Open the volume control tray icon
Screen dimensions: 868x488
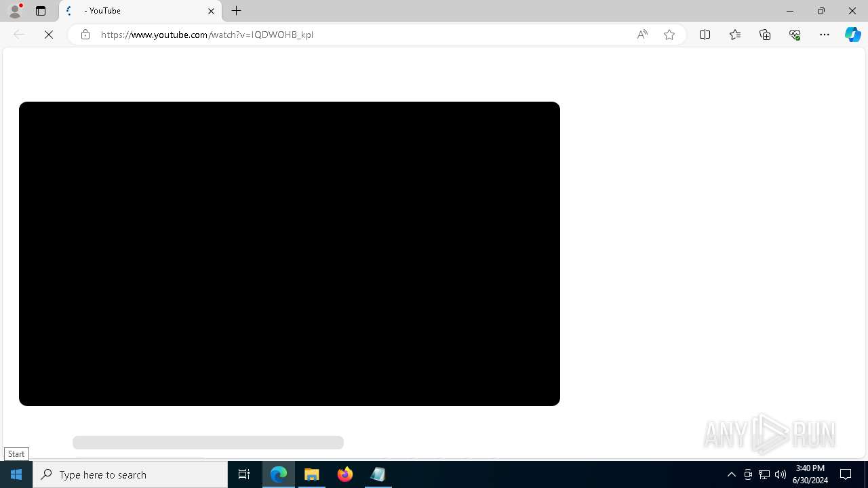tap(781, 474)
